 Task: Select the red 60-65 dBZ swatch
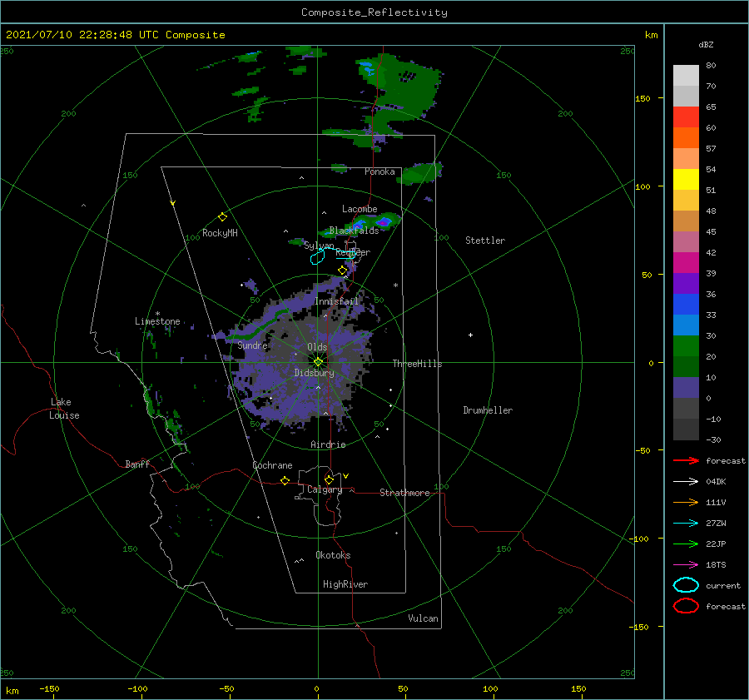point(686,117)
